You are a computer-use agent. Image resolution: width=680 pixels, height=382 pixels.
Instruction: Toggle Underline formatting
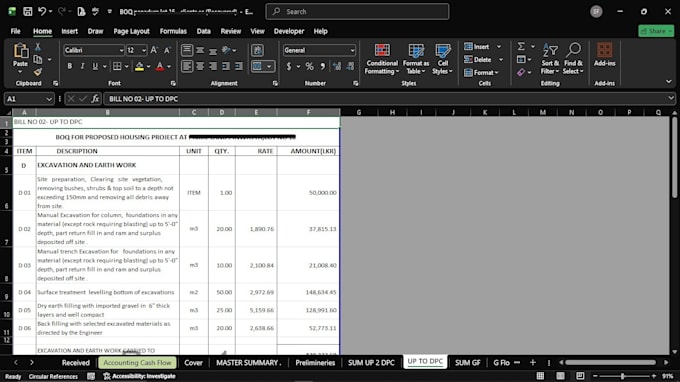tap(95, 66)
